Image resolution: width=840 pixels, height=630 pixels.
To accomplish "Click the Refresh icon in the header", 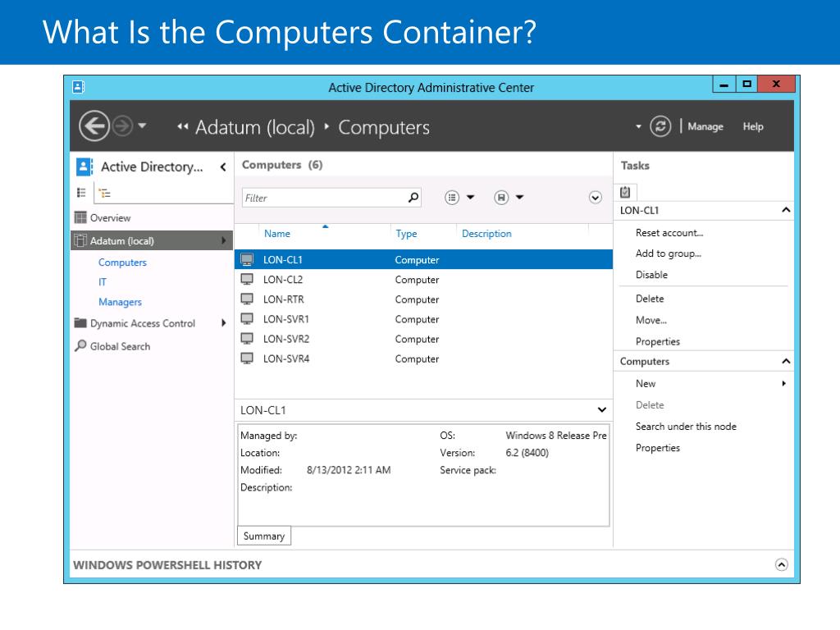I will tap(660, 126).
